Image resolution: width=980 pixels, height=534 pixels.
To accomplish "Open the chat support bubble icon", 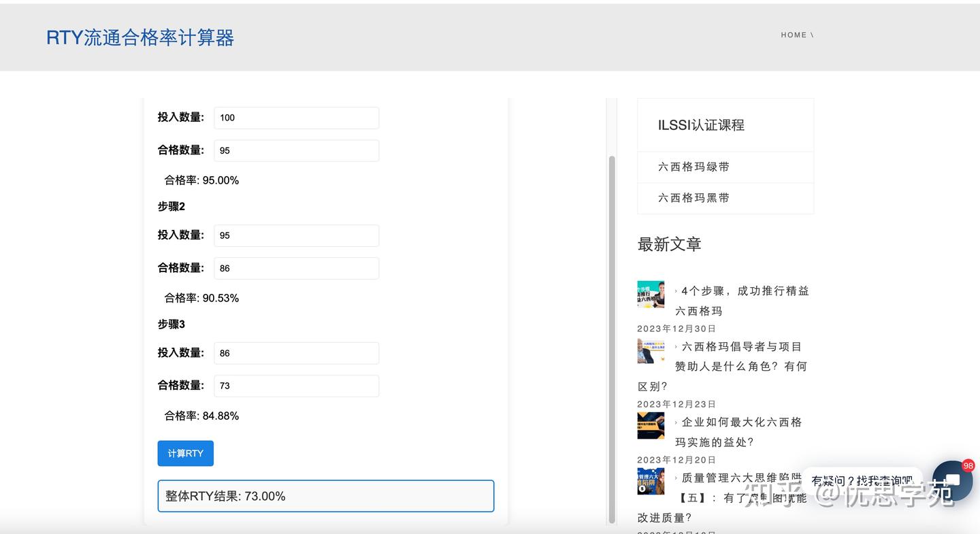I will point(952,480).
